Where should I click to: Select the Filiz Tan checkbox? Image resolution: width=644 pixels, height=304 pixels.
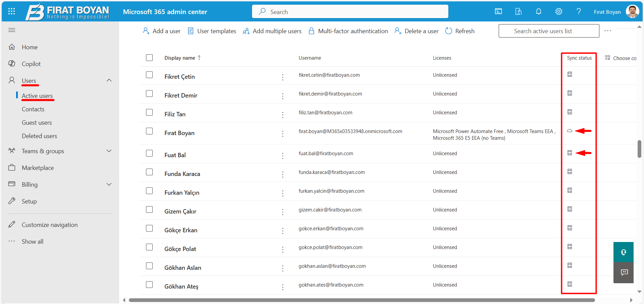click(x=149, y=112)
